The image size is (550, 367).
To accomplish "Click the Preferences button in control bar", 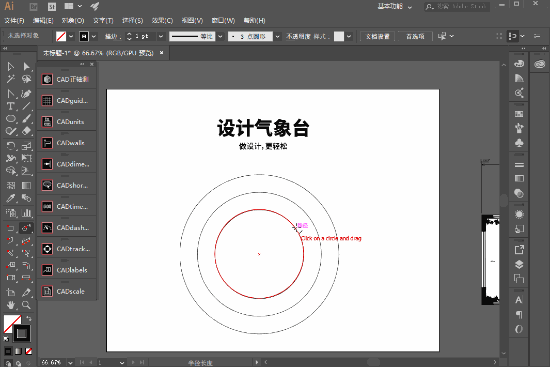I will (415, 36).
